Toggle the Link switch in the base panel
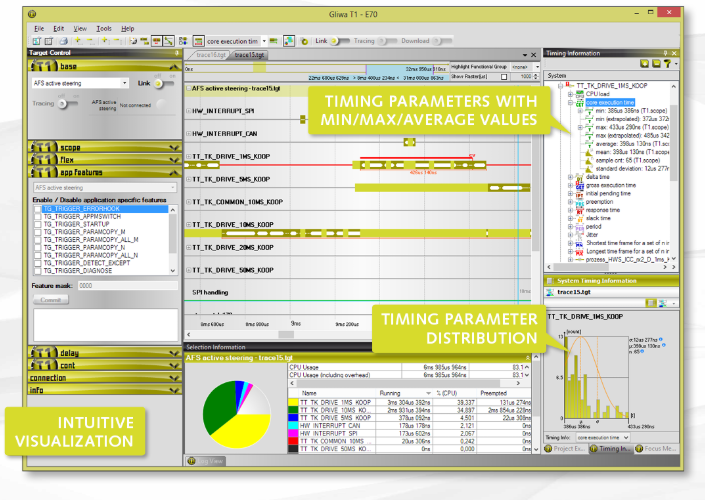The width and height of the screenshot is (705, 500). tap(164, 84)
